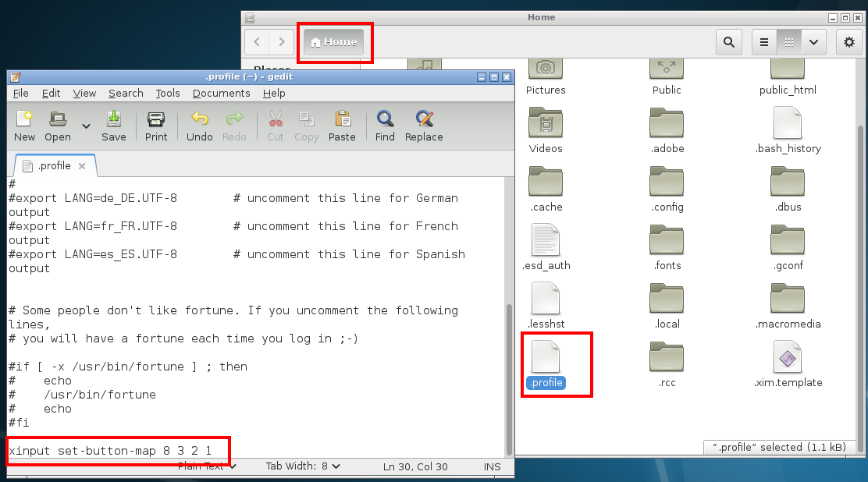Image resolution: width=868 pixels, height=482 pixels.
Task: Open the Documents menu
Action: pos(221,93)
